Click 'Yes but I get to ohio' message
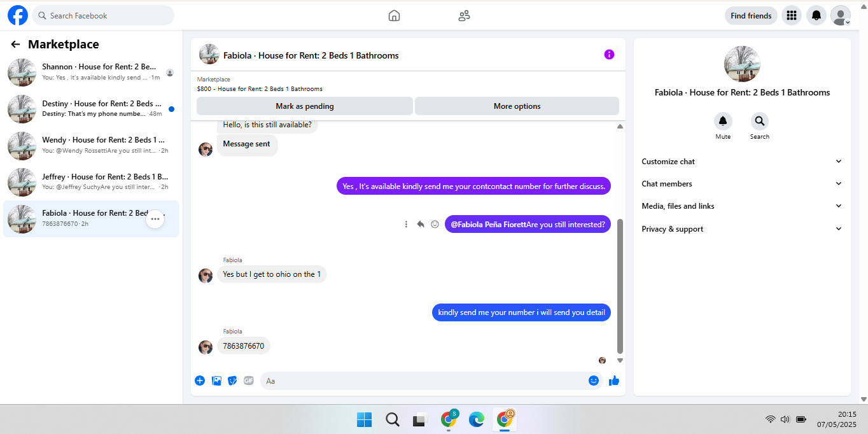Image resolution: width=868 pixels, height=434 pixels. point(272,274)
